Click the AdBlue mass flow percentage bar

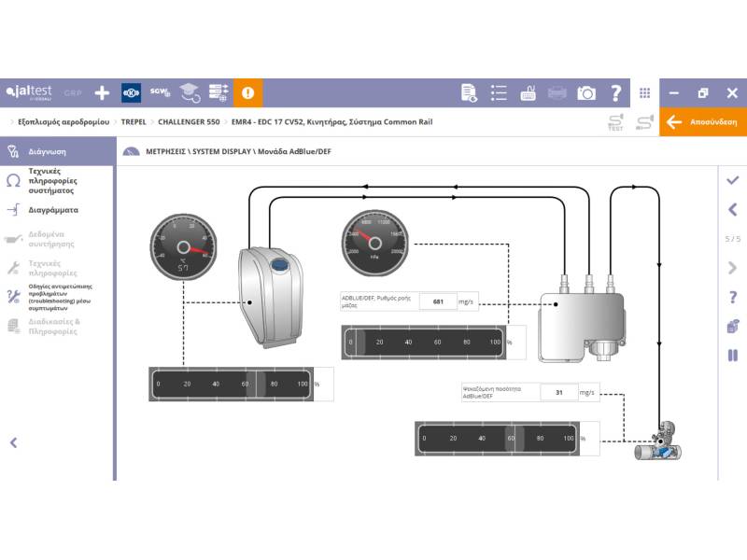[x=424, y=342]
